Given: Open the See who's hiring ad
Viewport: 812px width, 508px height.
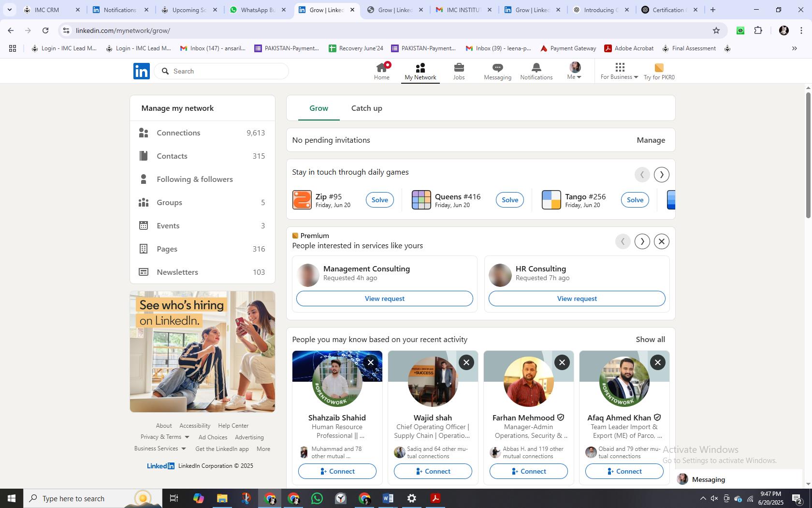Looking at the screenshot, I should (202, 352).
